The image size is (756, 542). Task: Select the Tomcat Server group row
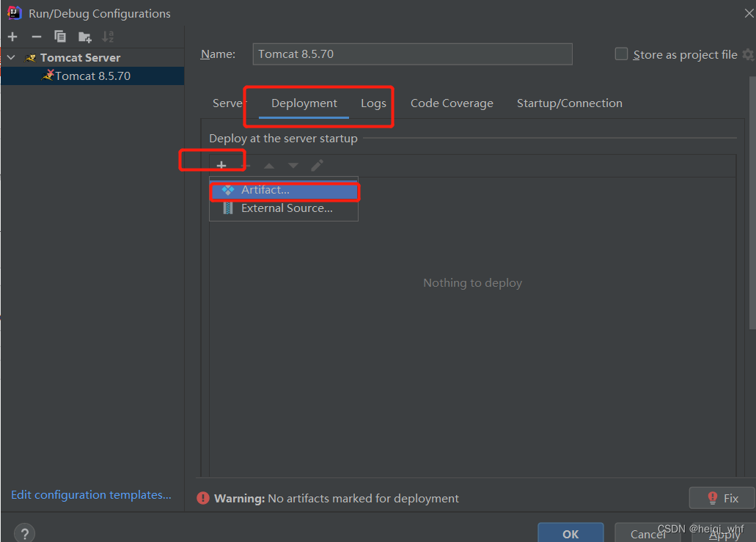click(x=92, y=57)
